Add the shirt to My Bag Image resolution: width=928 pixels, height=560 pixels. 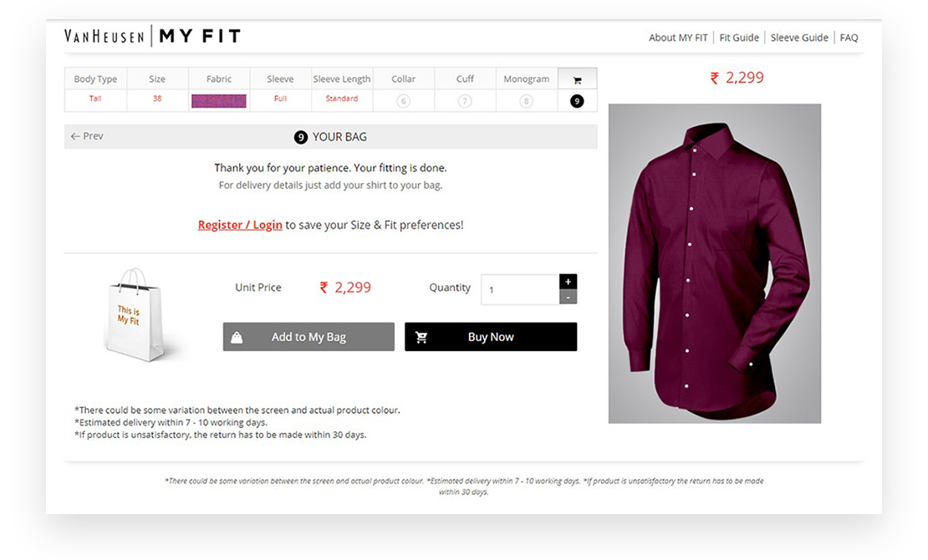click(308, 337)
